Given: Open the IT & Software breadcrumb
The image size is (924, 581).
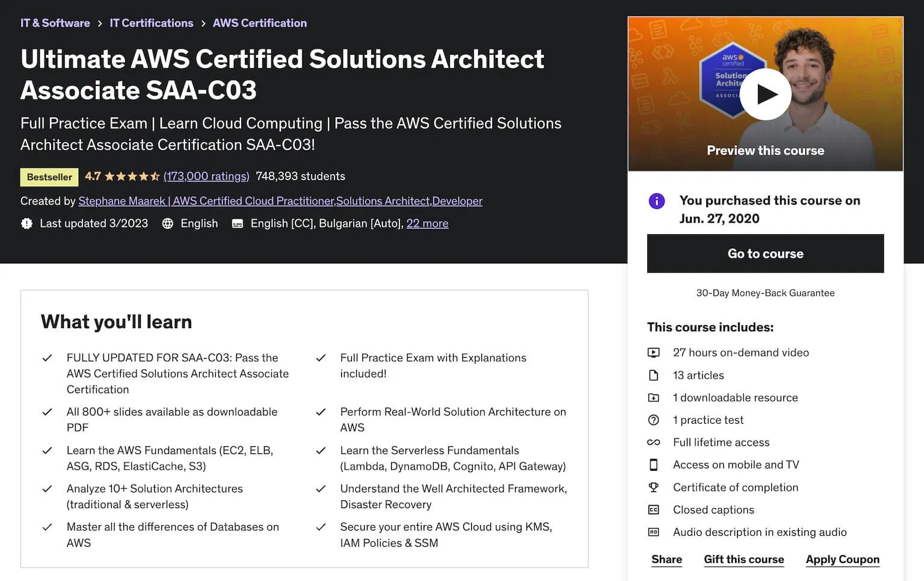Looking at the screenshot, I should click(x=55, y=23).
